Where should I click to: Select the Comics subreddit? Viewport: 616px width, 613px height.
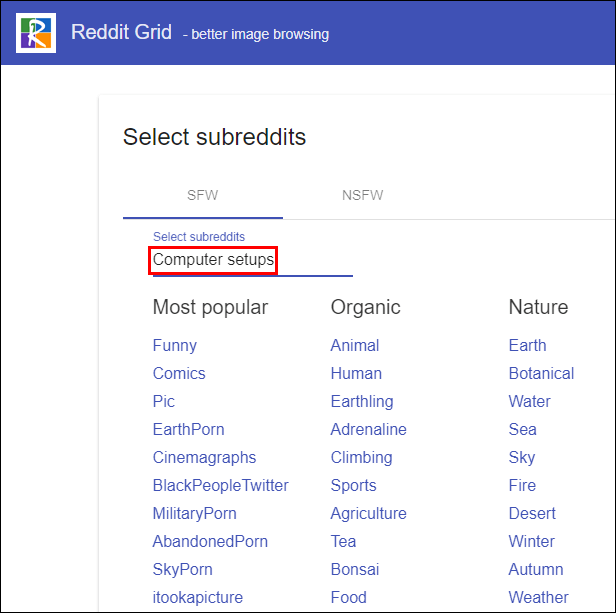179,374
